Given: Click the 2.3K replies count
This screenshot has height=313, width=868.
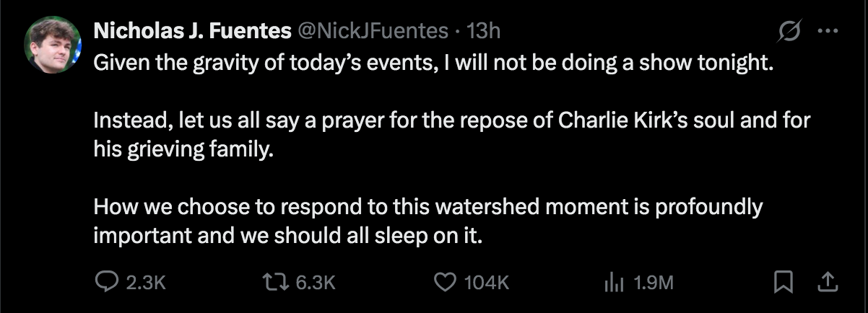Looking at the screenshot, I should (147, 283).
